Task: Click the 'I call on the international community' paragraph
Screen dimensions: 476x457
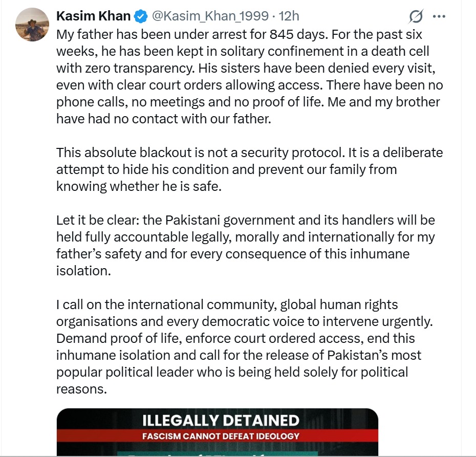Action: pos(241,346)
